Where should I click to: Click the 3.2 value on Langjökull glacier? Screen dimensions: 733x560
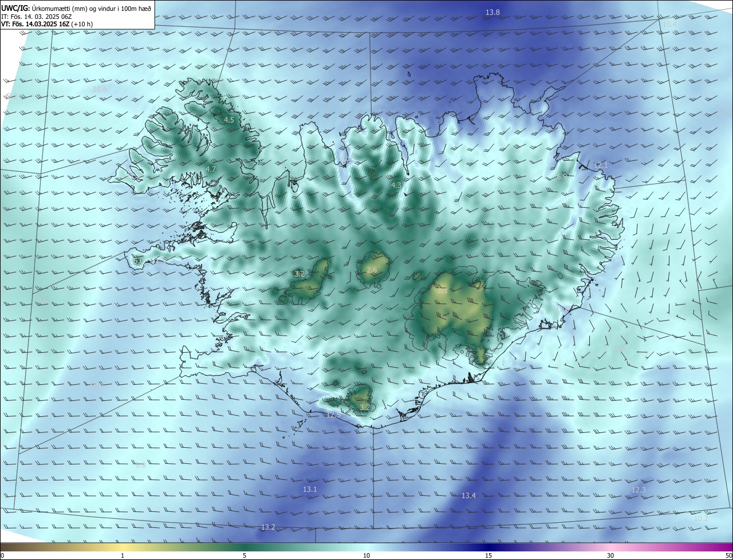299,274
